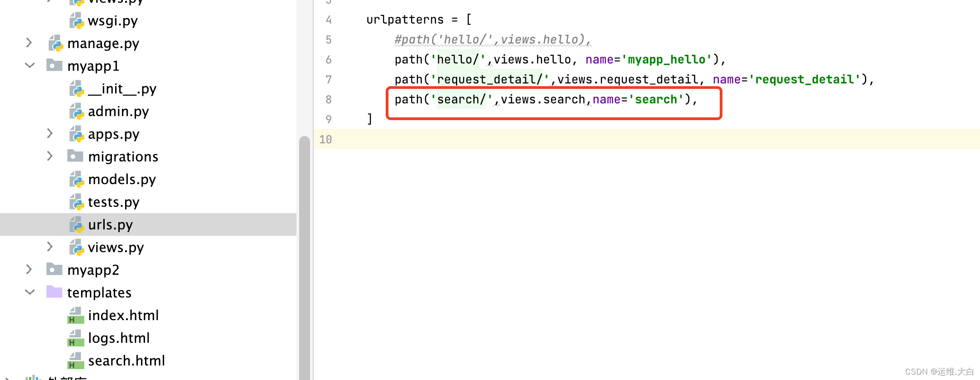Expand the myapp2 folder

[29, 269]
